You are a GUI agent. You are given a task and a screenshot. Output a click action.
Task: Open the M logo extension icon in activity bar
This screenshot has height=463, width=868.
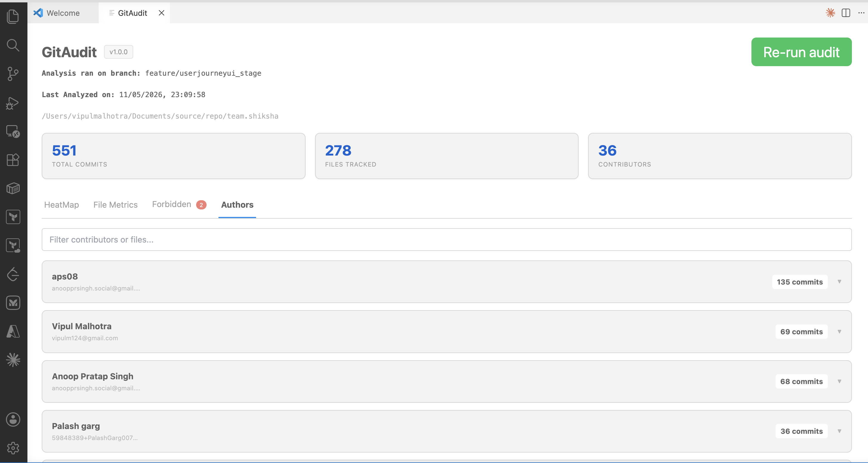(13, 303)
